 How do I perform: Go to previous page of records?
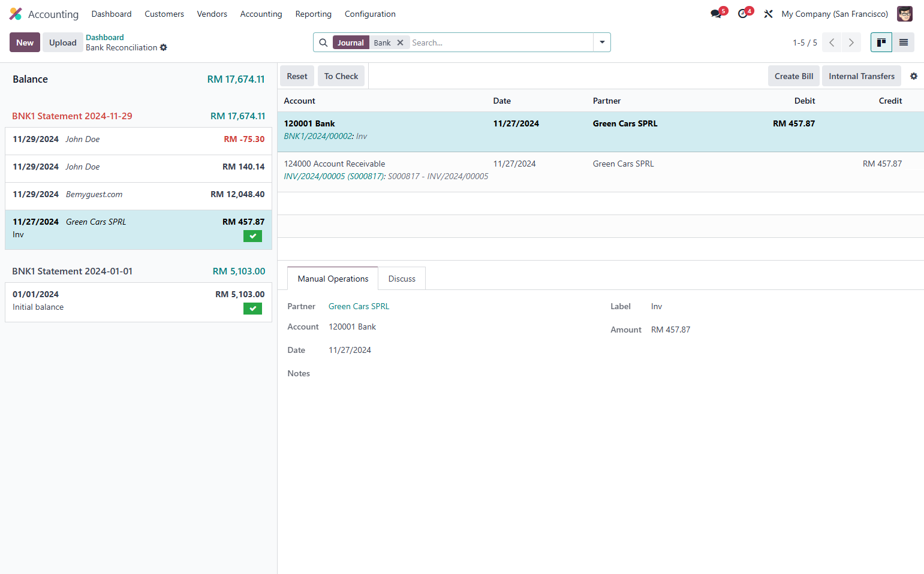(832, 43)
